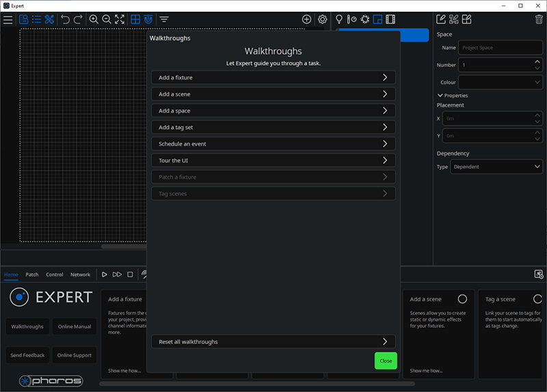Viewport: 547px width, 392px height.
Task: Click the Space Name input field
Action: click(x=501, y=48)
